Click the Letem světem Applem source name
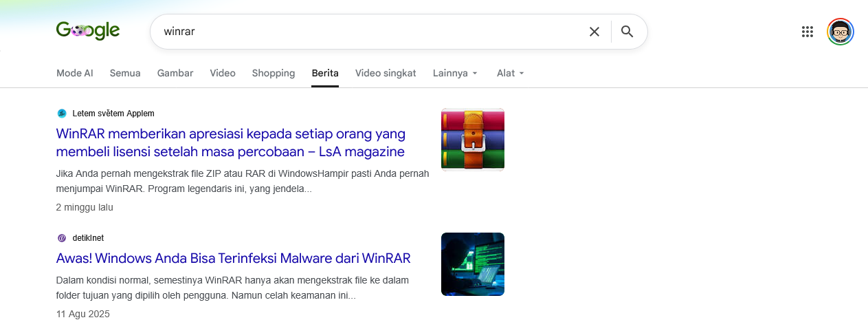 point(113,114)
